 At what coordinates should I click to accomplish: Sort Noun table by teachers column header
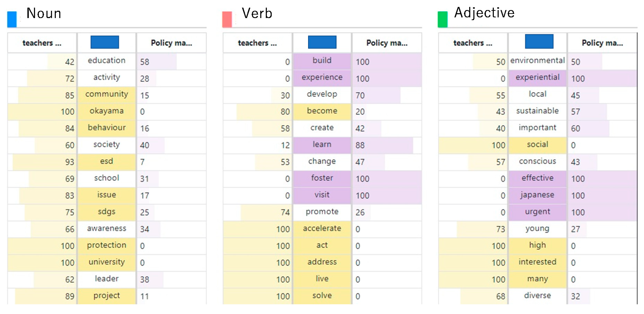coord(42,43)
